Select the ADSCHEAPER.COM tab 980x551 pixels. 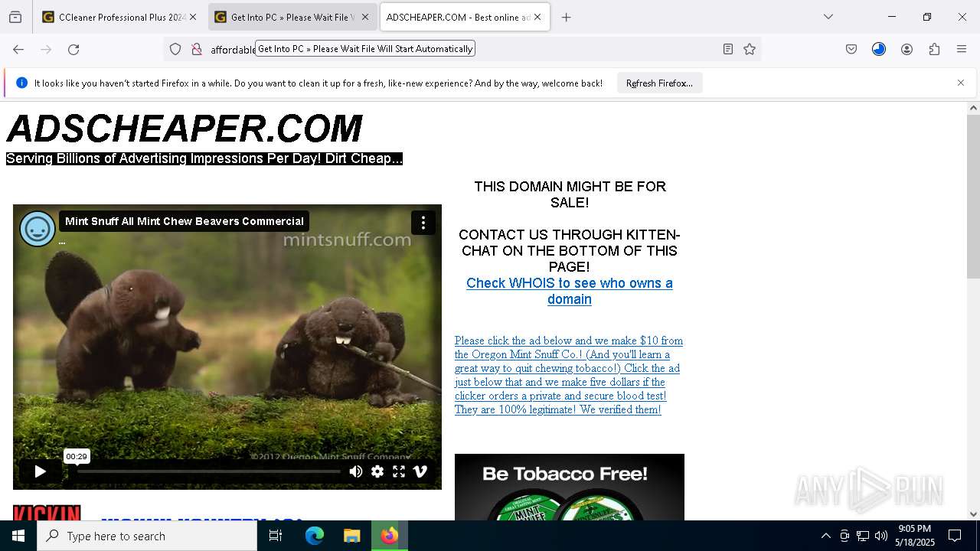[465, 17]
